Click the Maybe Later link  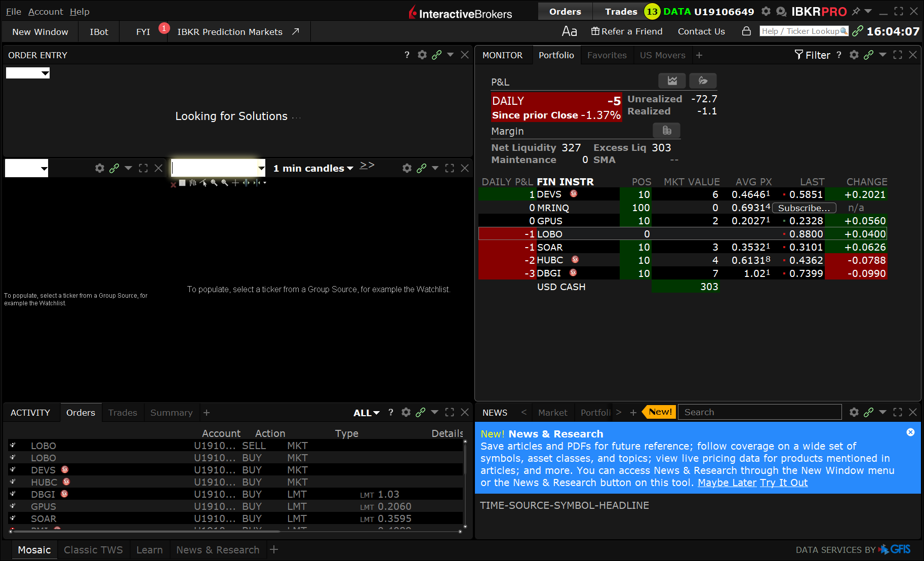pos(727,483)
